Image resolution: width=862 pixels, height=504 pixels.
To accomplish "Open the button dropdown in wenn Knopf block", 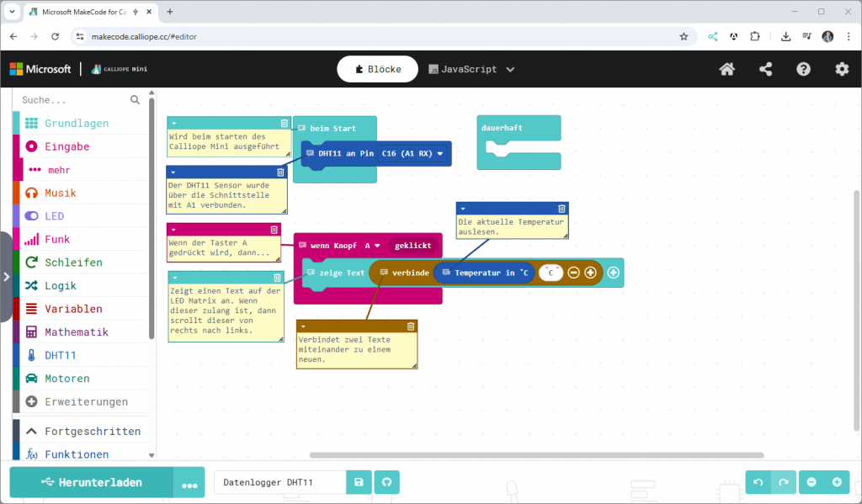I will (372, 245).
